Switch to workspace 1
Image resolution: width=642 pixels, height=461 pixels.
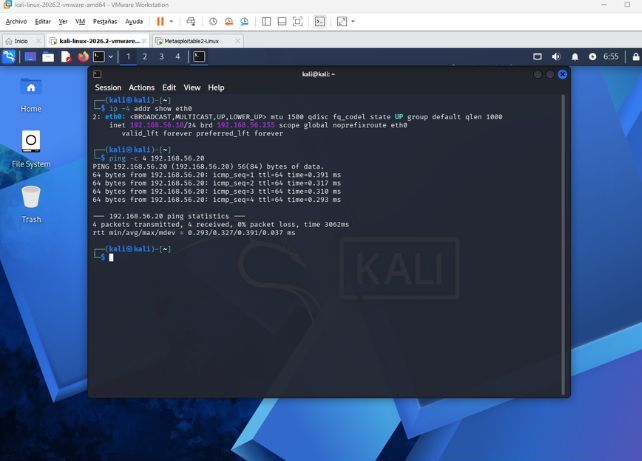click(128, 56)
